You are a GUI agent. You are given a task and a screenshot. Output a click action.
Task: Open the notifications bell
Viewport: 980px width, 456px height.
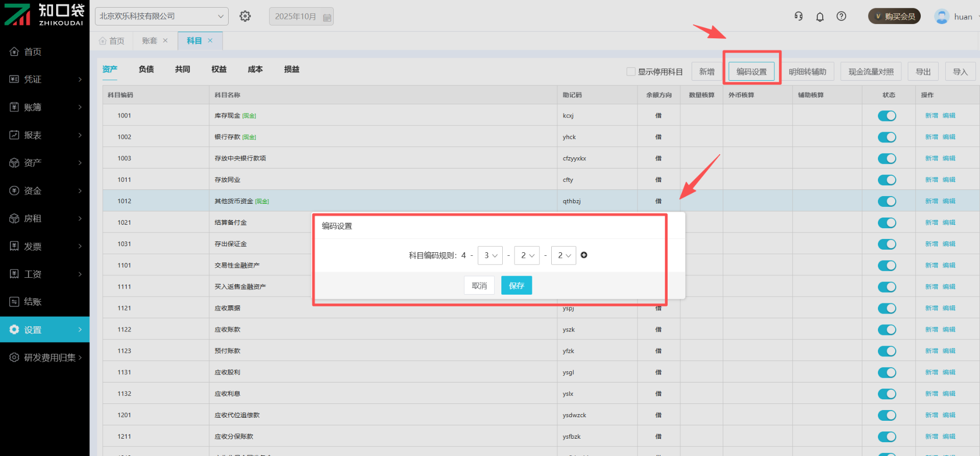(820, 17)
